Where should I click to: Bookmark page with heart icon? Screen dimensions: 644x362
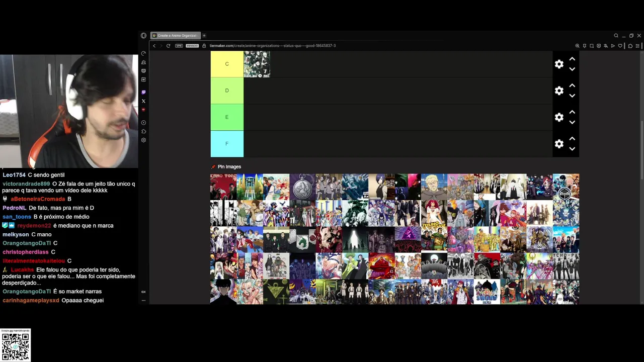[x=620, y=46]
